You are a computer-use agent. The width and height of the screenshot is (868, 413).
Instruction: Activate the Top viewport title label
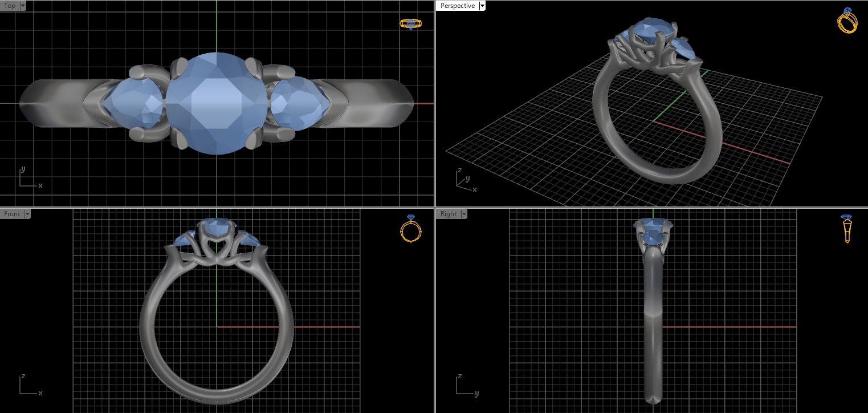[x=10, y=6]
